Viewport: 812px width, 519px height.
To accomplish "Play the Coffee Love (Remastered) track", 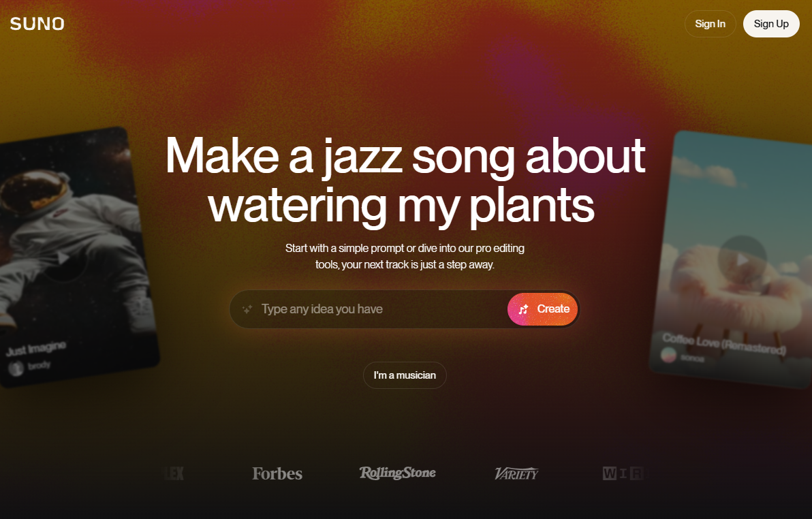I will (742, 259).
